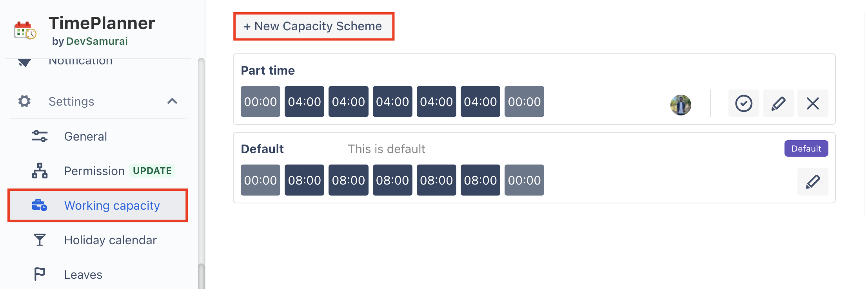Click the first 04:00 block in Part time
The image size is (868, 289).
click(304, 102)
